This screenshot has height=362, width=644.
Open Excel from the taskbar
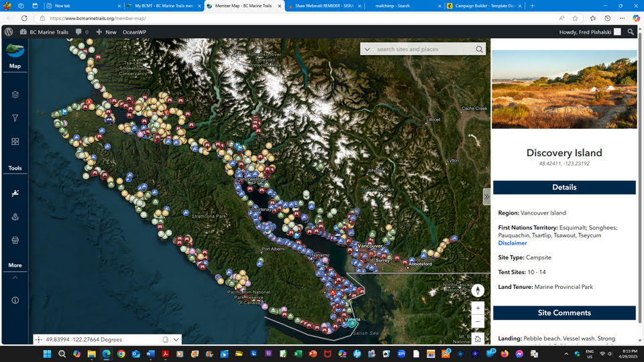pos(298,353)
